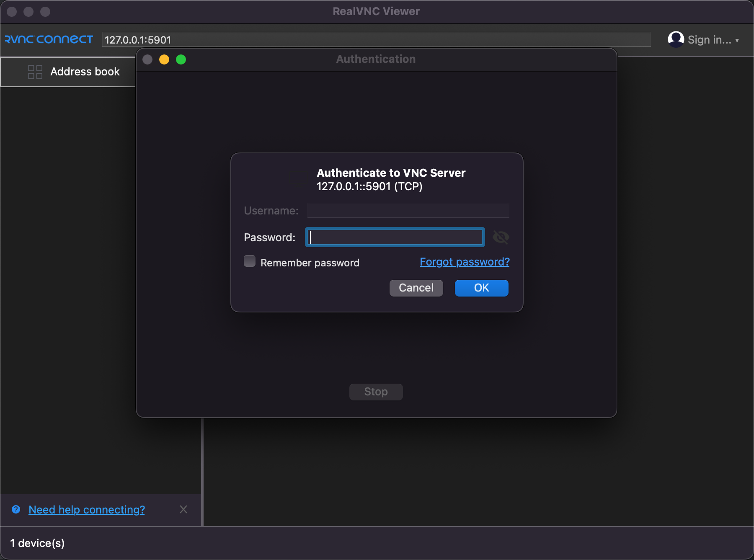Viewport: 754px width, 560px height.
Task: Reveal the password using the eye icon
Action: (x=501, y=237)
